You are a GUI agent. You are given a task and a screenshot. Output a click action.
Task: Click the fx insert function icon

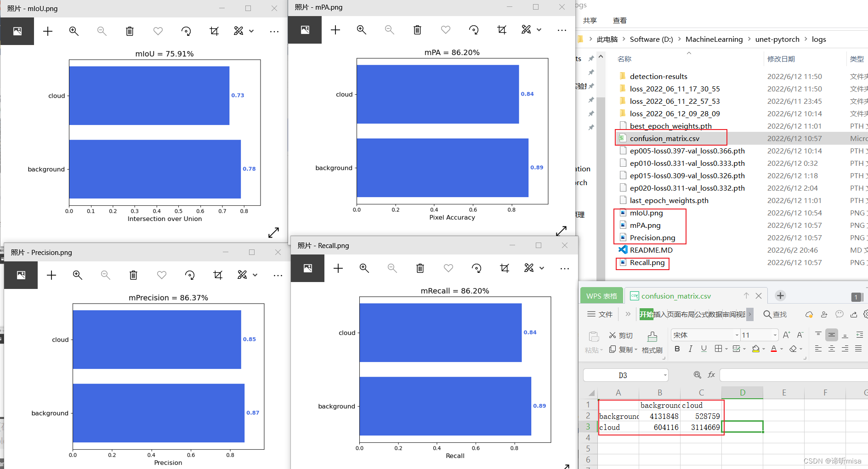coord(711,375)
